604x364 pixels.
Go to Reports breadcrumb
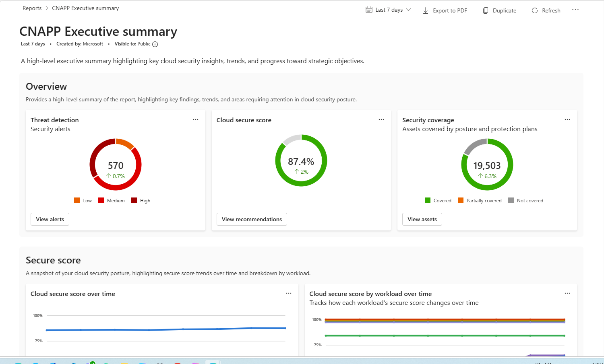point(32,8)
